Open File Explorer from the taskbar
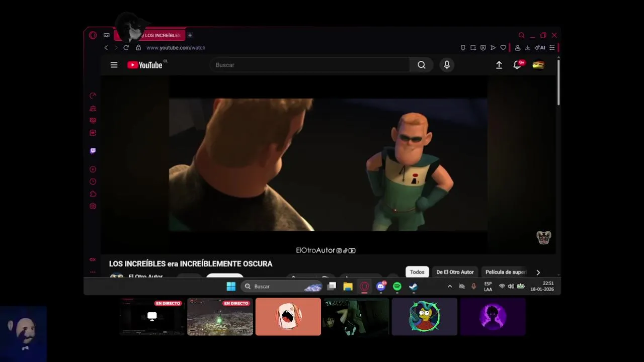 tap(348, 287)
